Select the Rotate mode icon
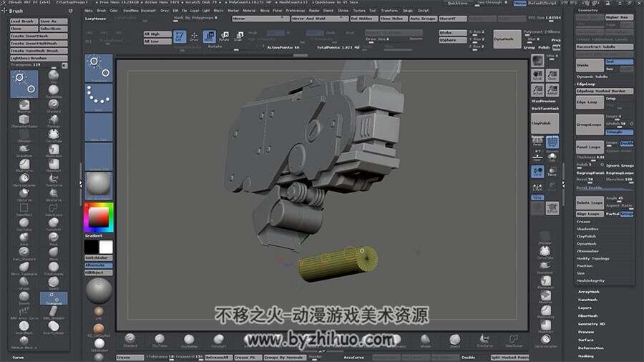The width and height of the screenshot is (644, 362). pos(224,36)
